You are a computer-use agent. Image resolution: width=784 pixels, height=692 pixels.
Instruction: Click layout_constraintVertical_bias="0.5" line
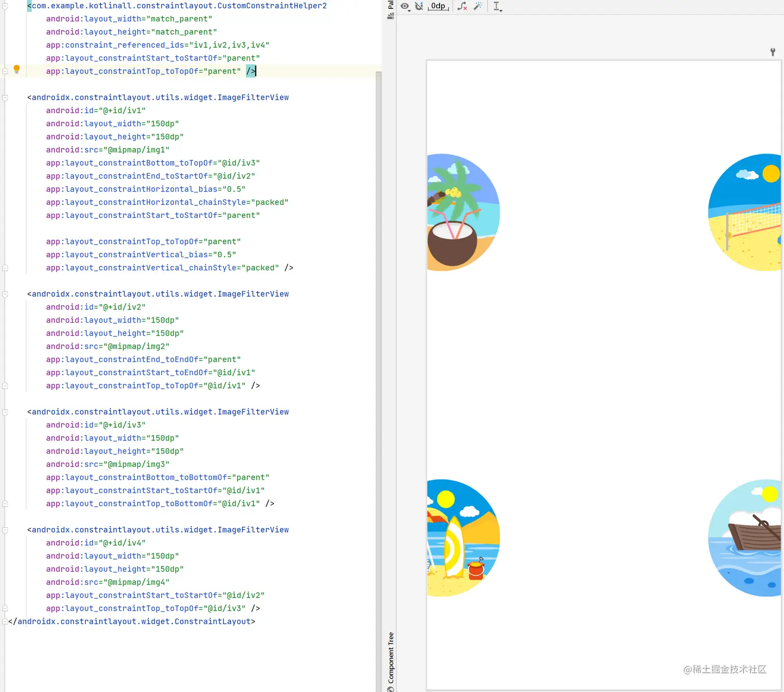coord(141,255)
